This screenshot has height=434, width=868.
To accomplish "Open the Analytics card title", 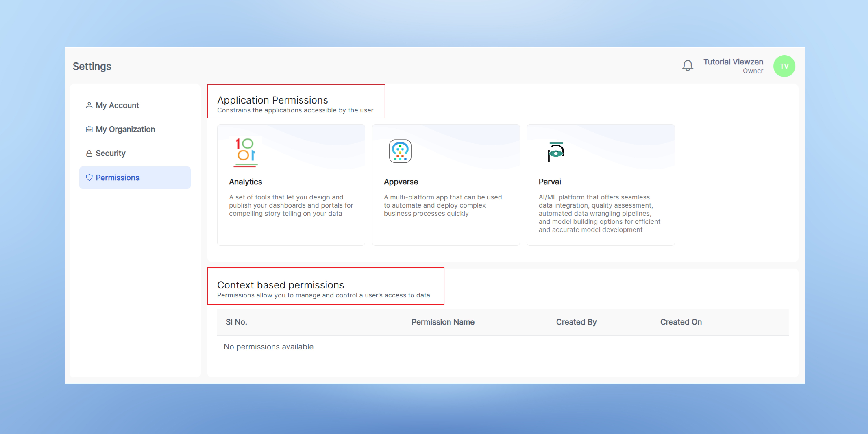I will click(245, 182).
